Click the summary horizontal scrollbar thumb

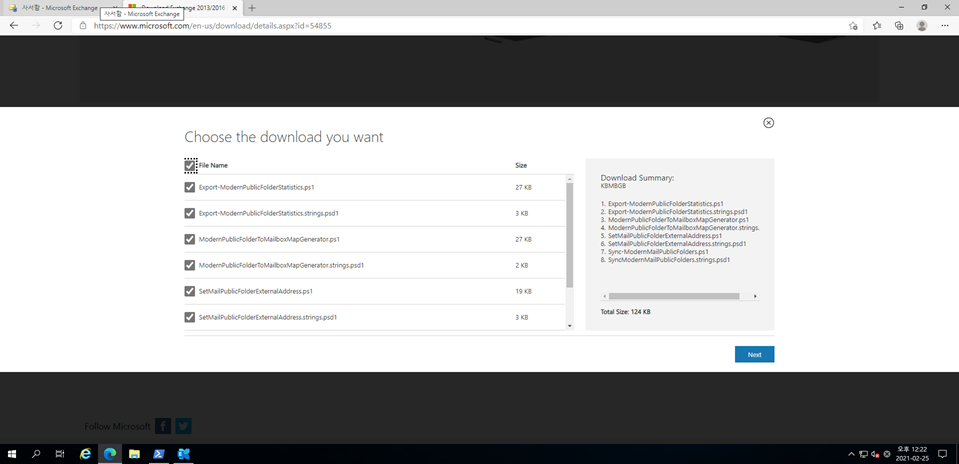674,296
